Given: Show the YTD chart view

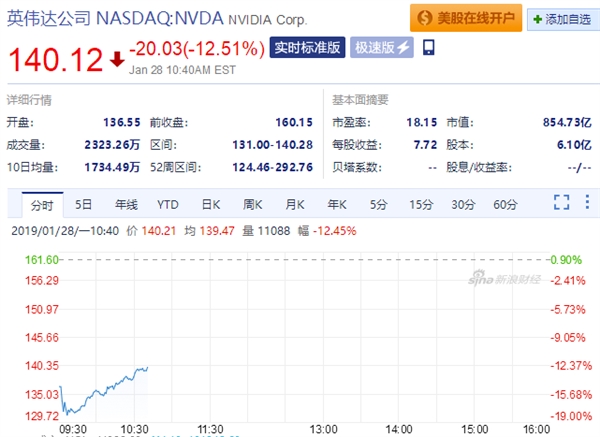Looking at the screenshot, I should (167, 205).
